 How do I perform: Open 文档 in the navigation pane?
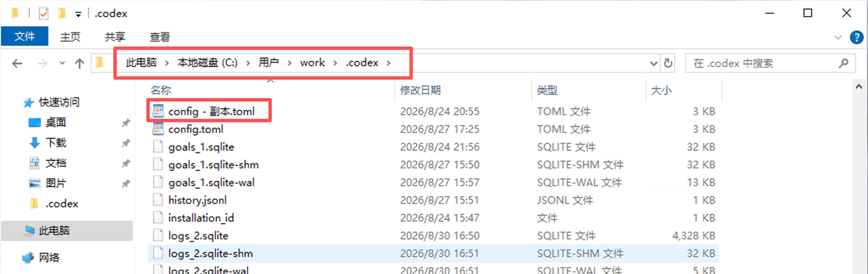(x=56, y=163)
